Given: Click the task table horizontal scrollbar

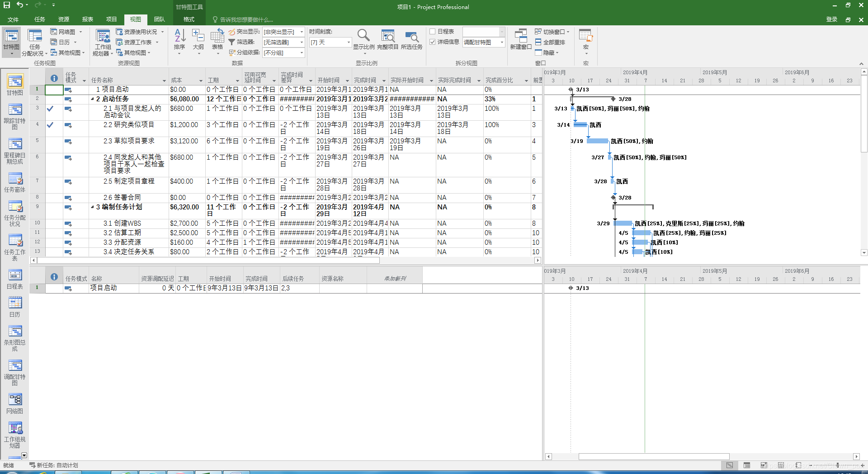Looking at the screenshot, I should [208, 261].
